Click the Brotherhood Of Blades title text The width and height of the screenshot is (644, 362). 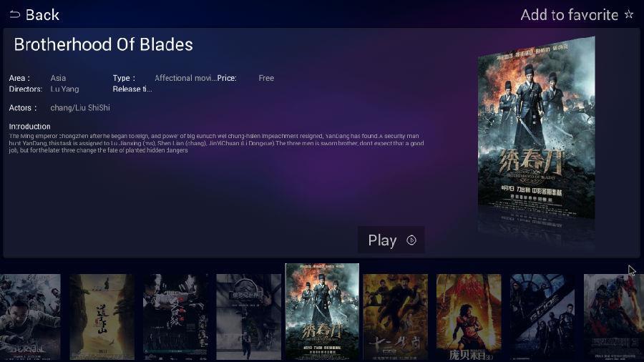(x=104, y=44)
